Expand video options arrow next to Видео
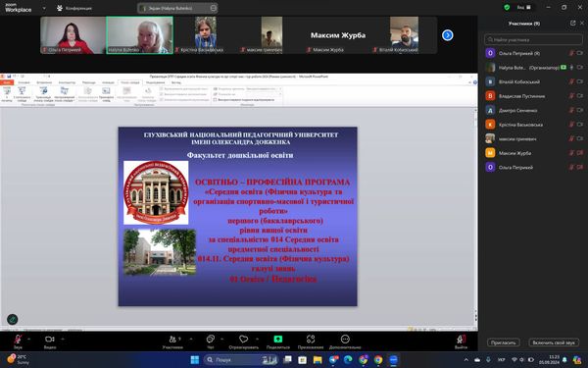588x368 pixels. tap(63, 340)
